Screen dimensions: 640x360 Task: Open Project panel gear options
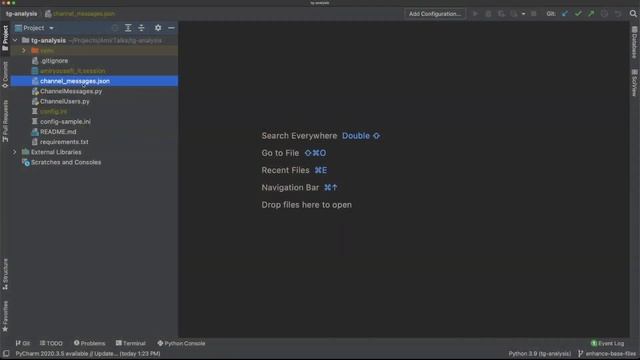158,28
